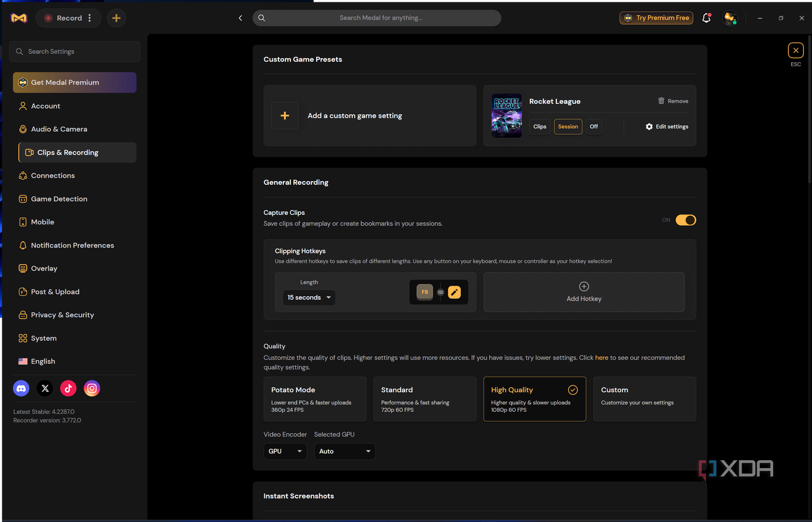Follow the 'here' recommended quality link
The width and height of the screenshot is (812, 522).
coord(602,357)
